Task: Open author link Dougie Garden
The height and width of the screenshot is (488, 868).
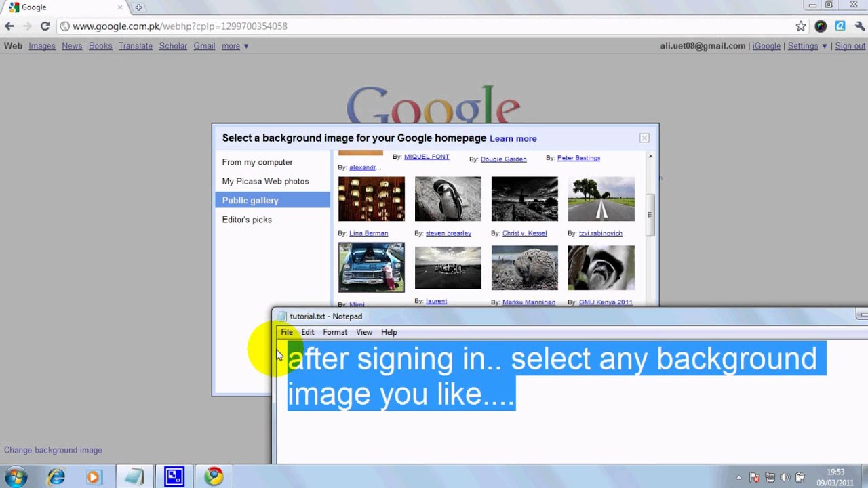Action: click(x=503, y=159)
